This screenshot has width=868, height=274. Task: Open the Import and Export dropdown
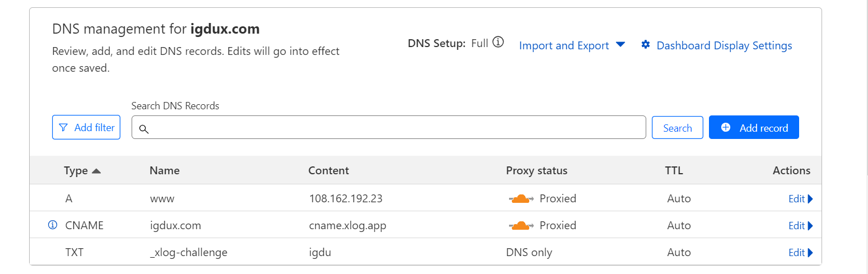[572, 45]
